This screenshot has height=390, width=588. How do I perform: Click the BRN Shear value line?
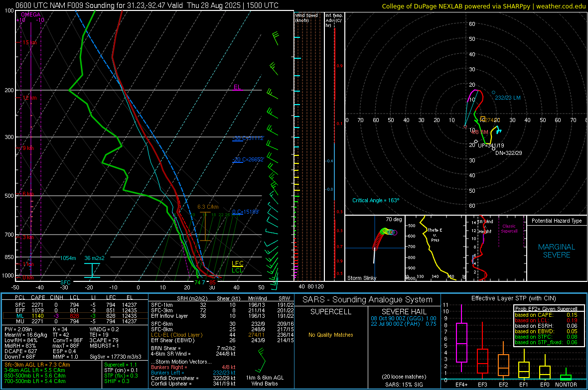coord(193,348)
